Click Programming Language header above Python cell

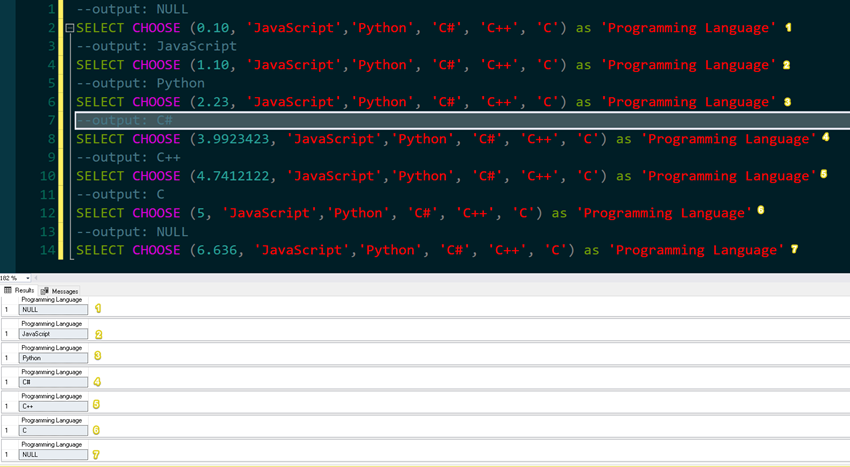[x=51, y=348]
